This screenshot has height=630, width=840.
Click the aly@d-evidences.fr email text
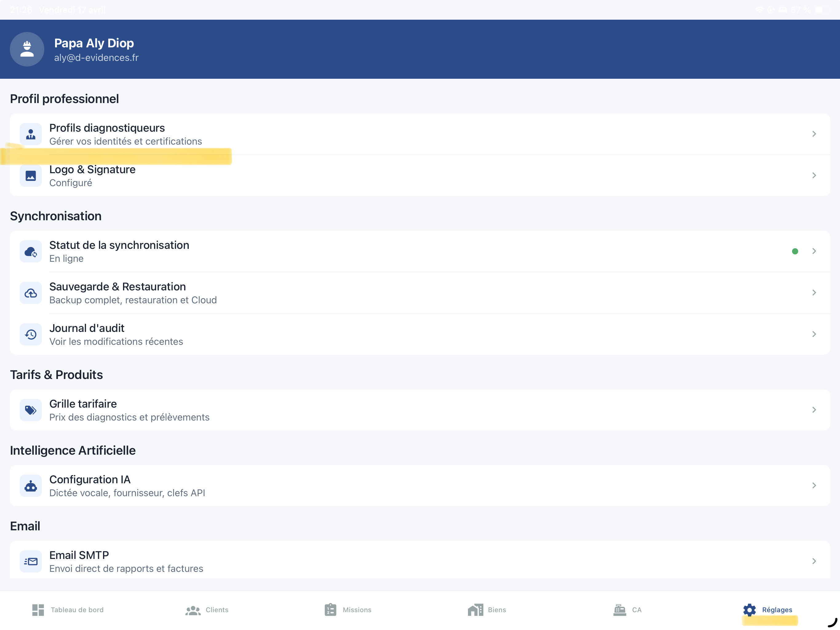pyautogui.click(x=97, y=58)
